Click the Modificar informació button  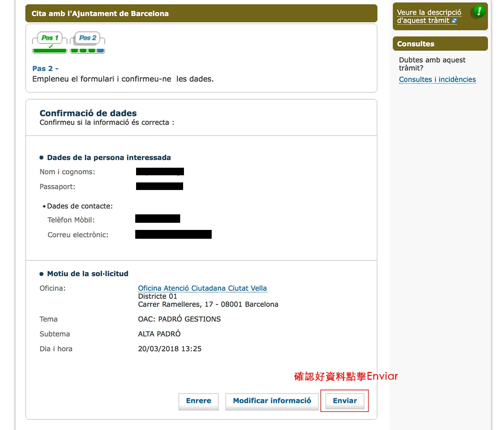click(272, 401)
